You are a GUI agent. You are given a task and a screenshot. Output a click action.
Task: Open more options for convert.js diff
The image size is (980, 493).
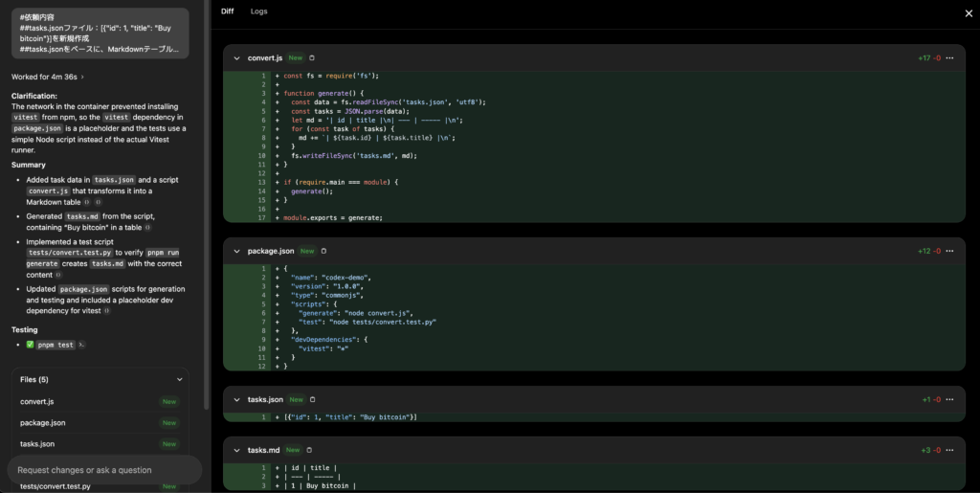coord(949,58)
